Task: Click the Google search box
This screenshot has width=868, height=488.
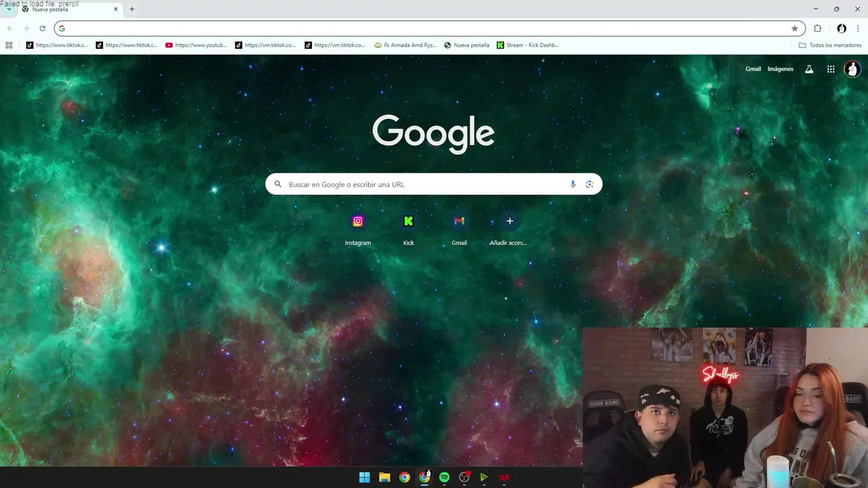Action: [x=434, y=184]
